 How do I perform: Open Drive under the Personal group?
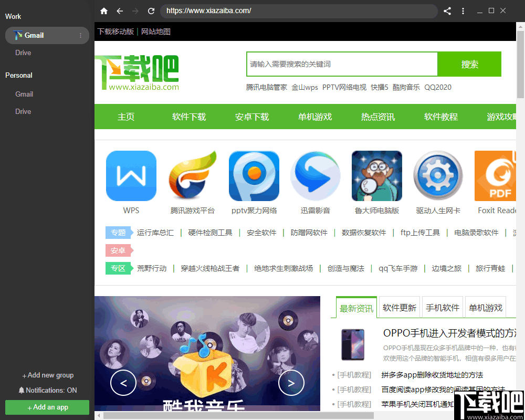pyautogui.click(x=23, y=111)
